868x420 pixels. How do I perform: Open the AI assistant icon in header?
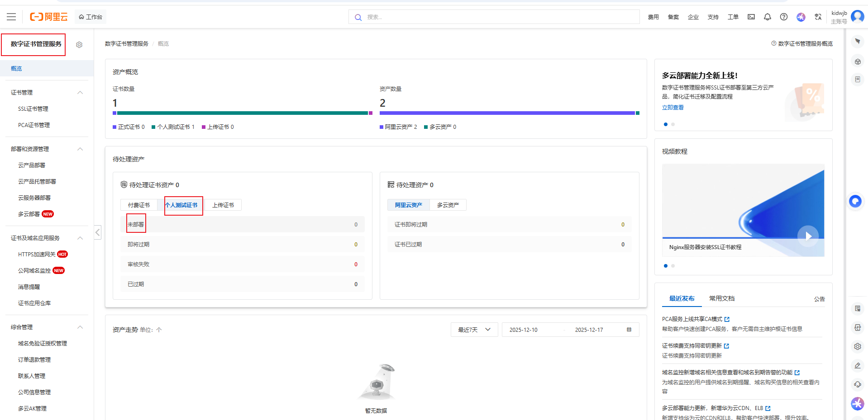[801, 17]
